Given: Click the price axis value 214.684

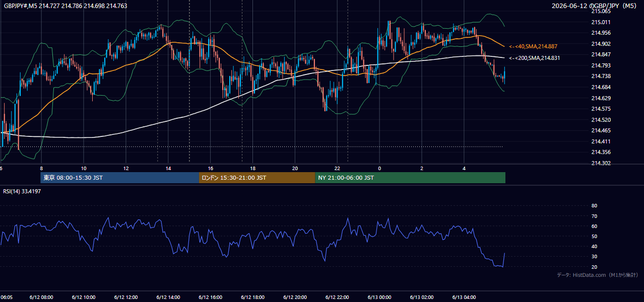Looking at the screenshot, I should [x=601, y=87].
